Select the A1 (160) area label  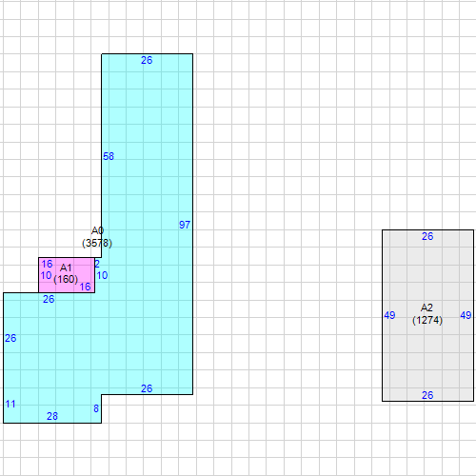point(66,273)
